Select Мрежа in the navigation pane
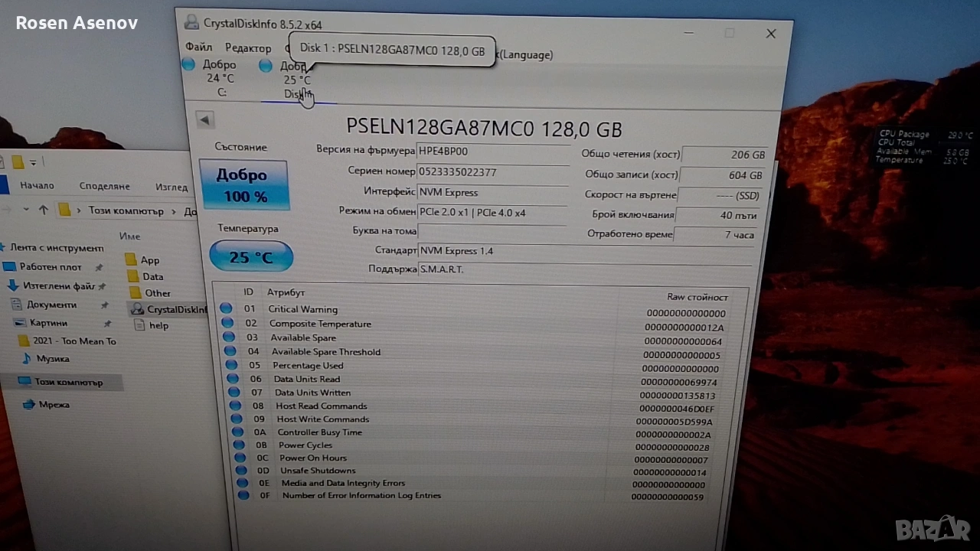 pos(54,405)
